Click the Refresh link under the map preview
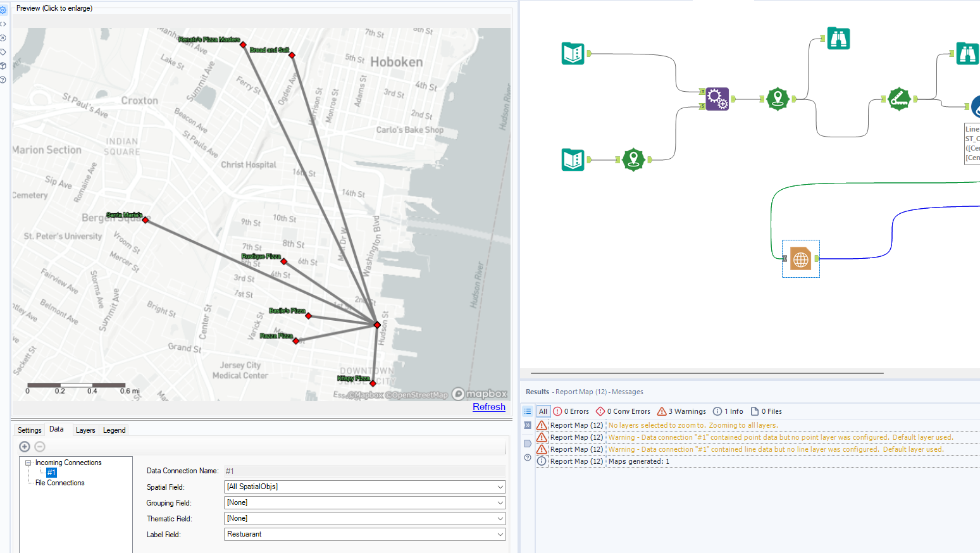This screenshot has width=980, height=553. tap(488, 407)
